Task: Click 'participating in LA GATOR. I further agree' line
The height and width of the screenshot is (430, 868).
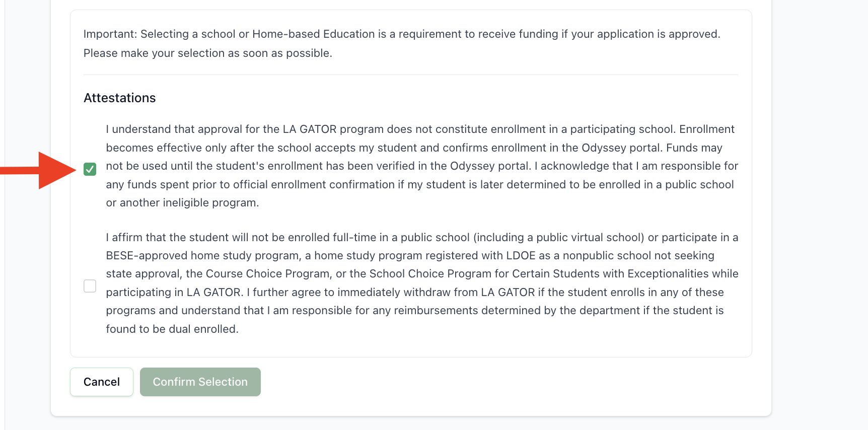Action: [x=414, y=293]
